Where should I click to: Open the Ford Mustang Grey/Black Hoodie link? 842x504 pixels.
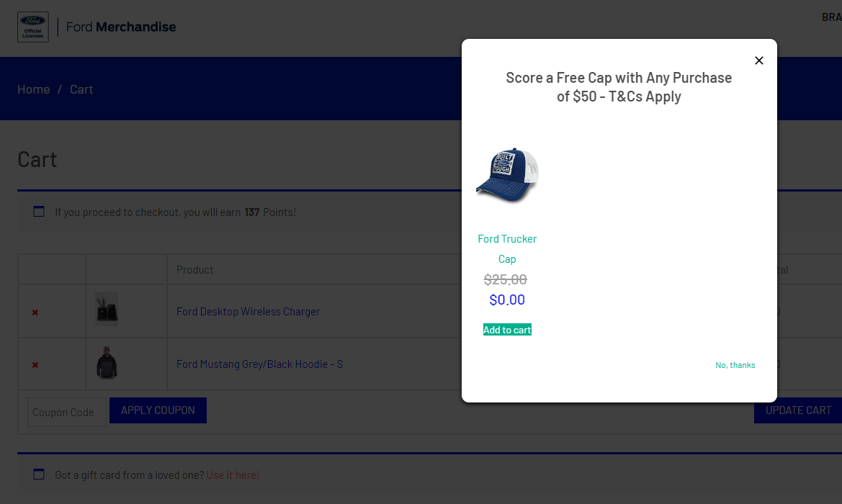(x=259, y=364)
